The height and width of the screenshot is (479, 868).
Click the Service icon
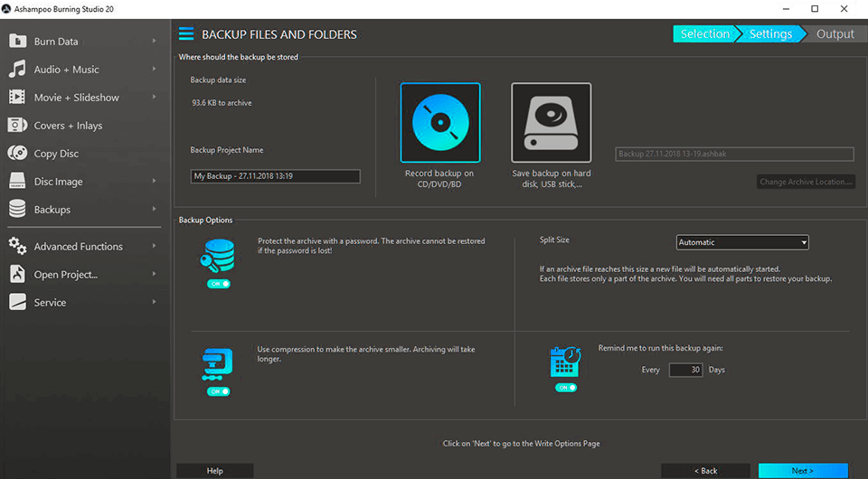pyautogui.click(x=17, y=302)
